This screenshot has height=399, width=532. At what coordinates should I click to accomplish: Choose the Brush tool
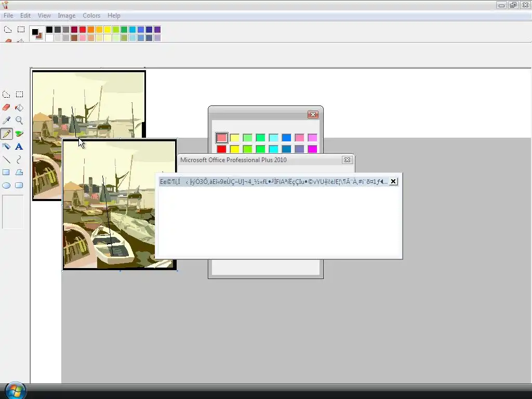tap(19, 134)
